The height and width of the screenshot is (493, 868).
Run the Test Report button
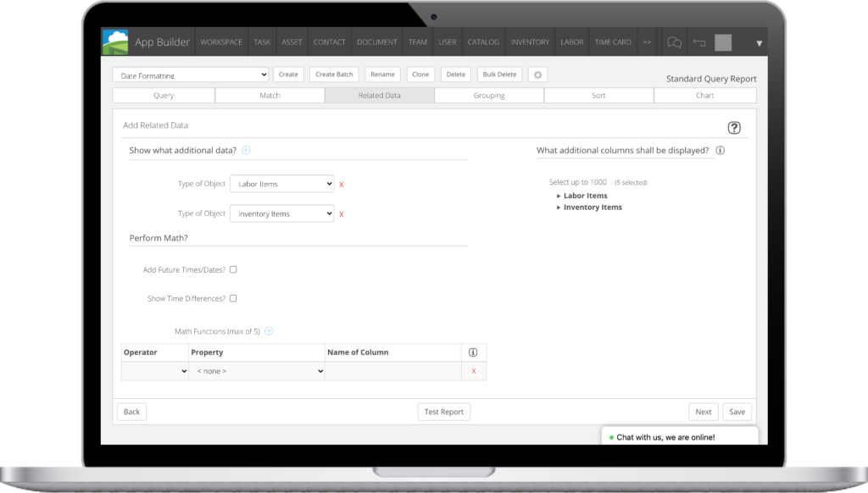pos(444,412)
